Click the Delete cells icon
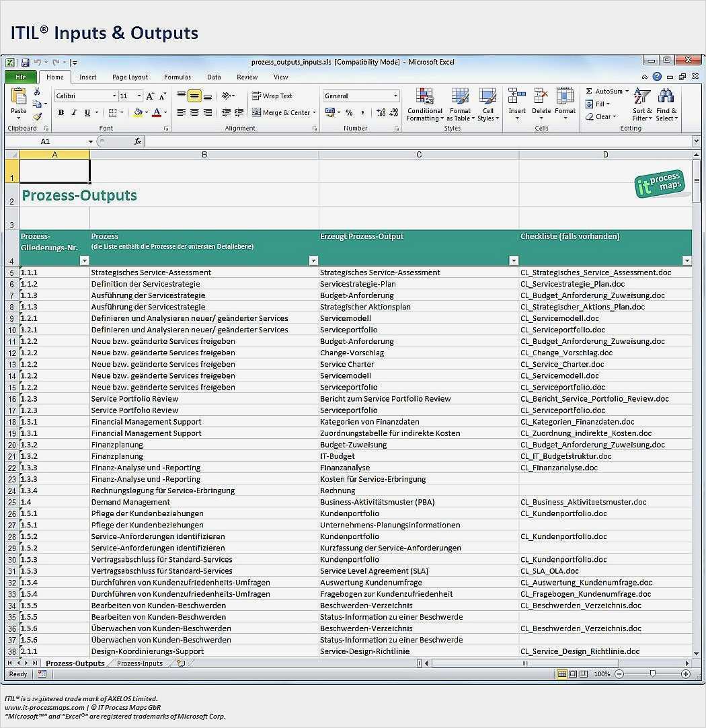This screenshot has width=706, height=728. [x=541, y=96]
